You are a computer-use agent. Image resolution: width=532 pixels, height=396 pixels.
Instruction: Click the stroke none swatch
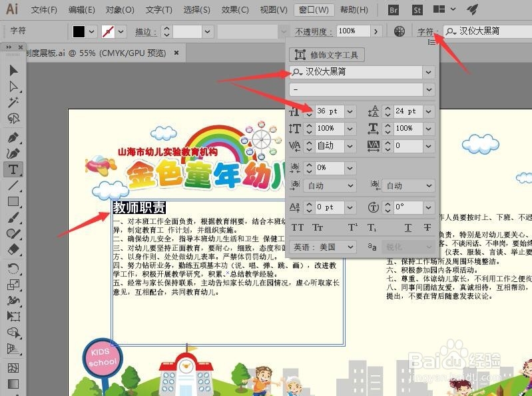[109, 32]
